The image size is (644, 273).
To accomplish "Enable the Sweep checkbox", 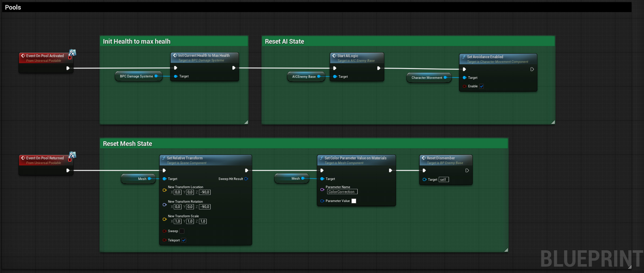I will (x=182, y=231).
